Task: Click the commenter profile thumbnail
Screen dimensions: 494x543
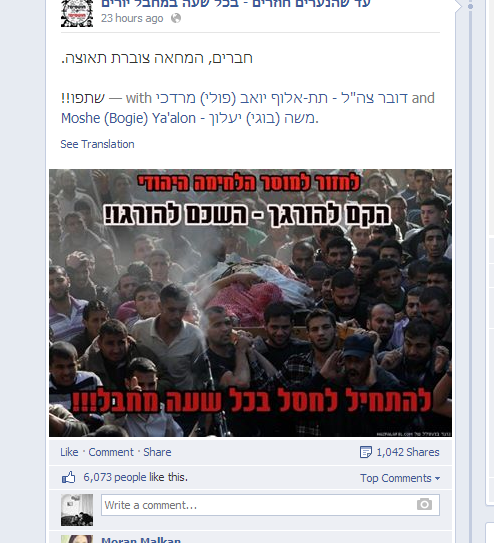Action: point(77,510)
